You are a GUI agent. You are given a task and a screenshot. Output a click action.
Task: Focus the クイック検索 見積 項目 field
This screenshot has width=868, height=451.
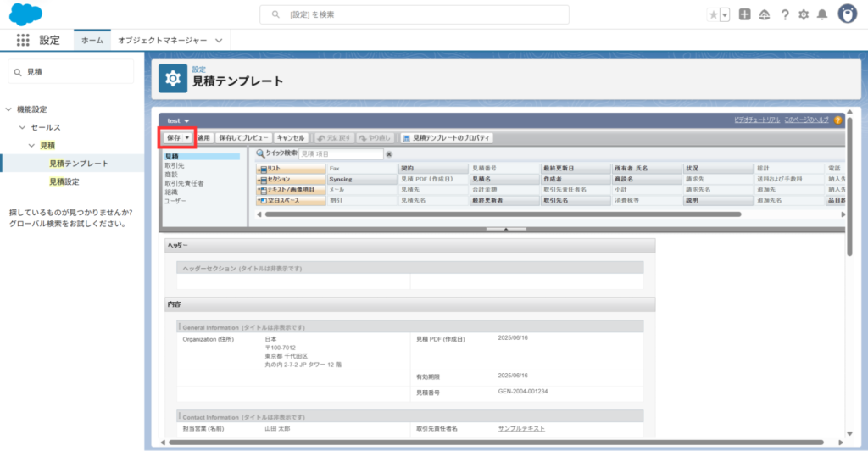(x=341, y=153)
